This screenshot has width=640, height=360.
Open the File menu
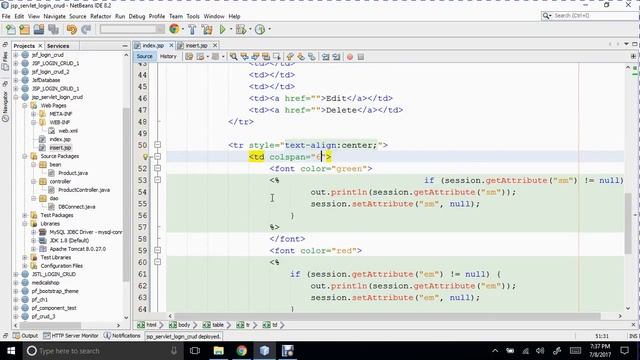pos(6,16)
